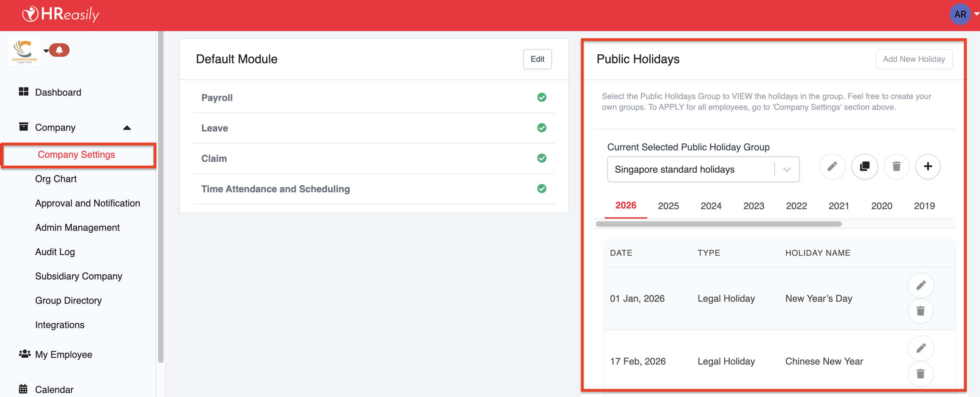980x397 pixels.
Task: Edit the New Year's Day holiday
Action: coord(921,285)
